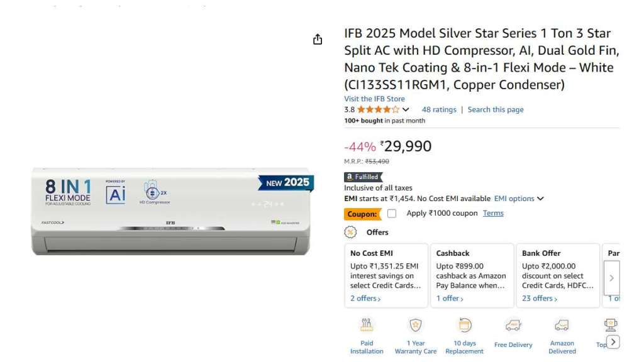Click the 1 Year Warranty Care icon
Viewport: 644px width, 362px height.
(x=415, y=325)
